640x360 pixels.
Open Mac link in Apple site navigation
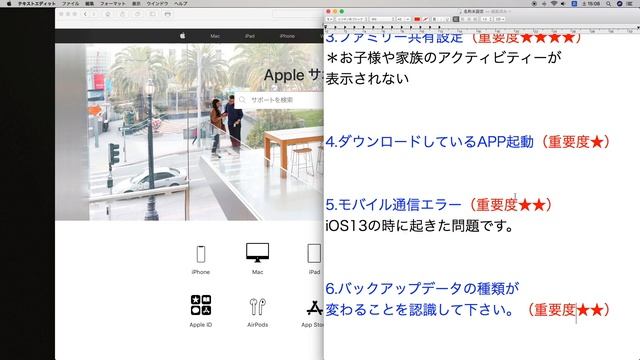(215, 36)
